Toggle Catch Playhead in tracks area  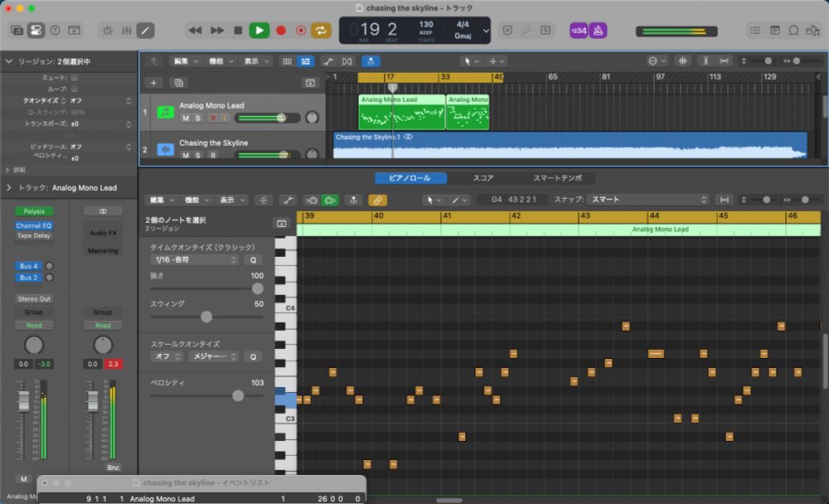[x=371, y=61]
